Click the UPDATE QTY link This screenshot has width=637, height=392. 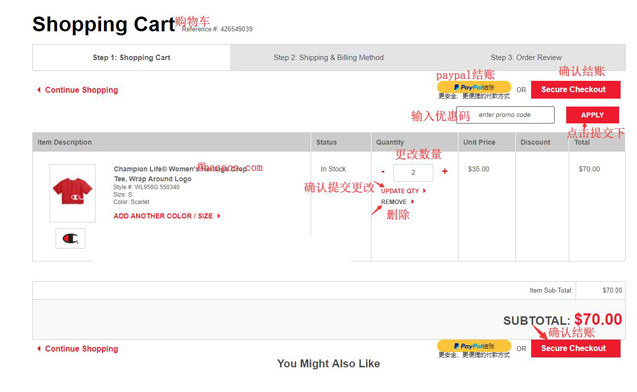point(403,191)
